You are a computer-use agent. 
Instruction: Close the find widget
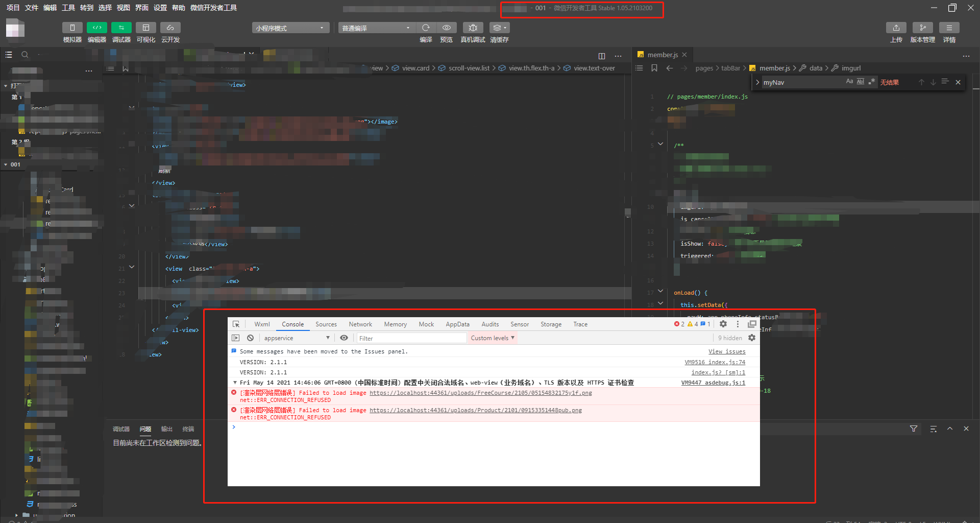(x=958, y=82)
